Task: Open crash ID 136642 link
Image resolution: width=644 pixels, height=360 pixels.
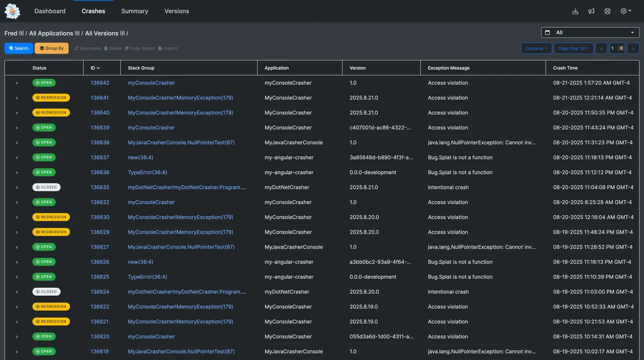Action: (100, 83)
